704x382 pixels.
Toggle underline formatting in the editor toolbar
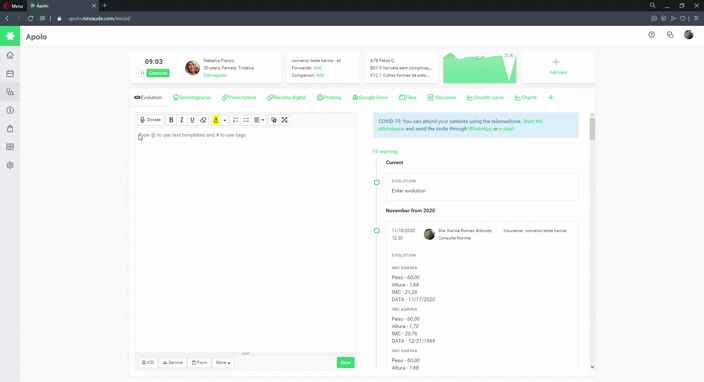[x=192, y=120]
